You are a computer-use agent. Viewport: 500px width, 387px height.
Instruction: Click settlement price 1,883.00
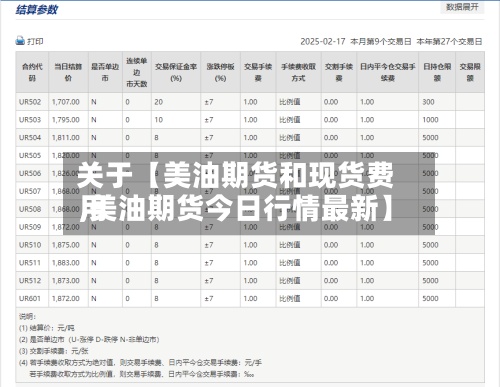tap(66, 263)
